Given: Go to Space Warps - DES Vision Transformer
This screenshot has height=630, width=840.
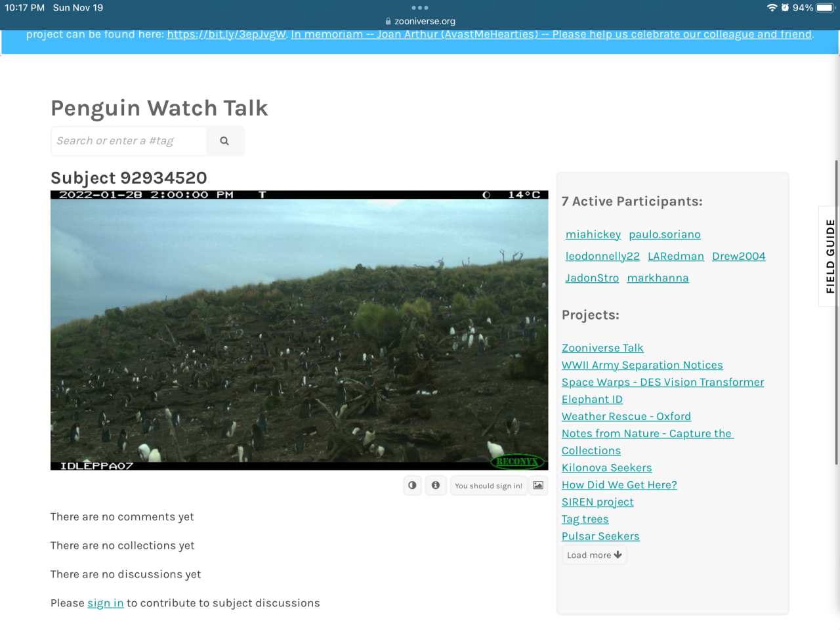Looking at the screenshot, I should tap(663, 382).
